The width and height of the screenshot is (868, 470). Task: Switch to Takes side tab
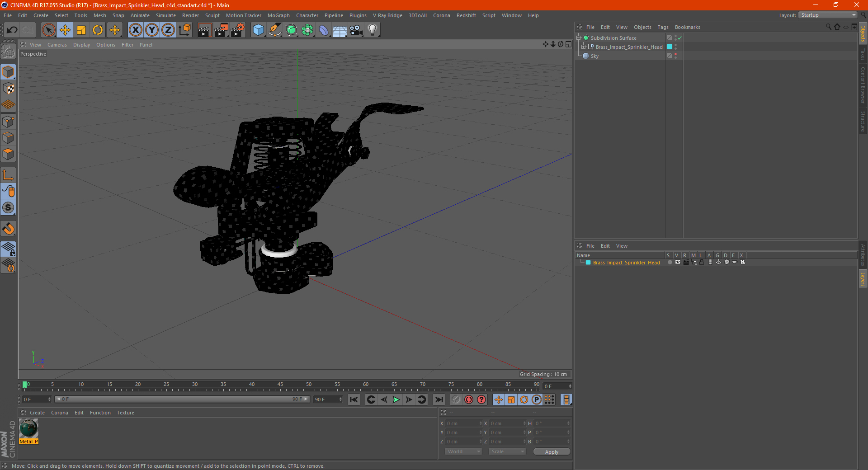[863, 54]
